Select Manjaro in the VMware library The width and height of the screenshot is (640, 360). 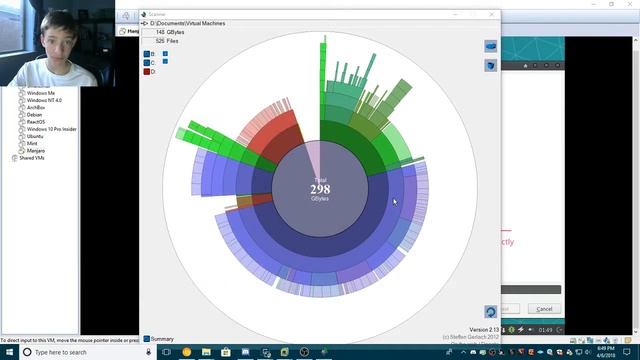pos(36,151)
